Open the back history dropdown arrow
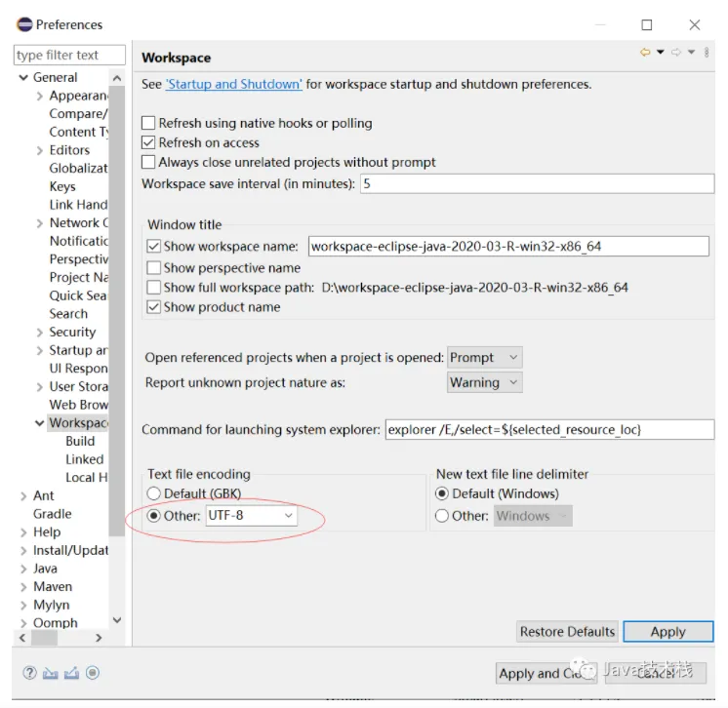Image resolution: width=728 pixels, height=708 pixels. 661,52
